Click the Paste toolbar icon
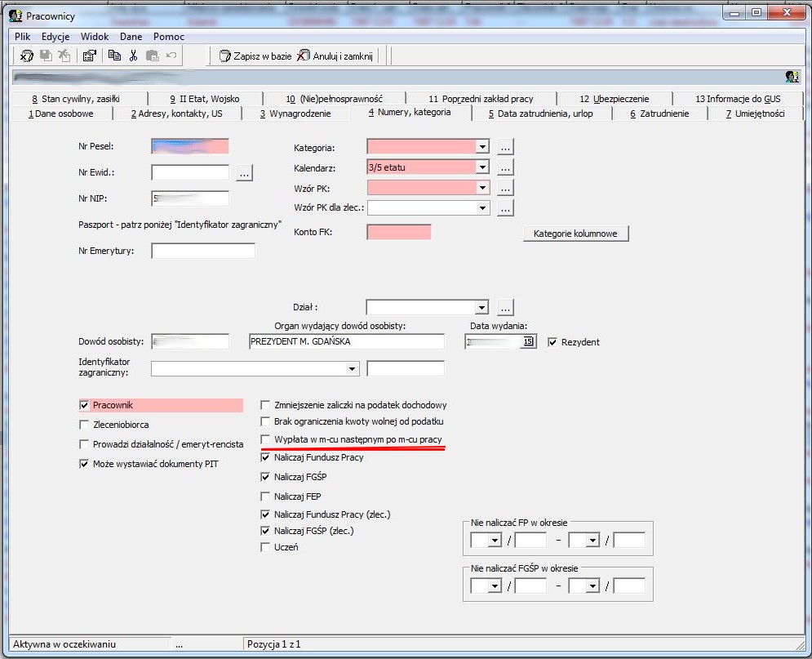This screenshot has width=812, height=659. coord(153,56)
